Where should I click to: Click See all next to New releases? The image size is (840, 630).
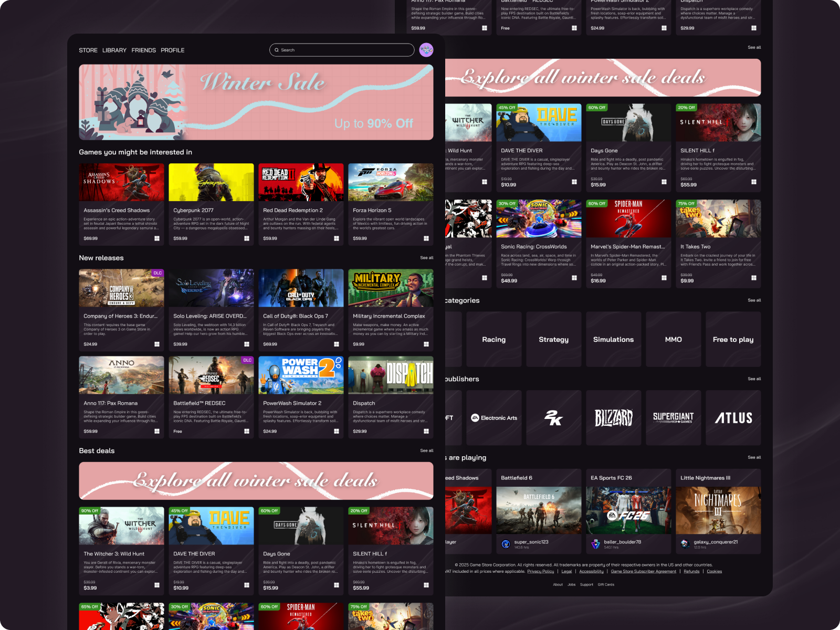pyautogui.click(x=427, y=258)
